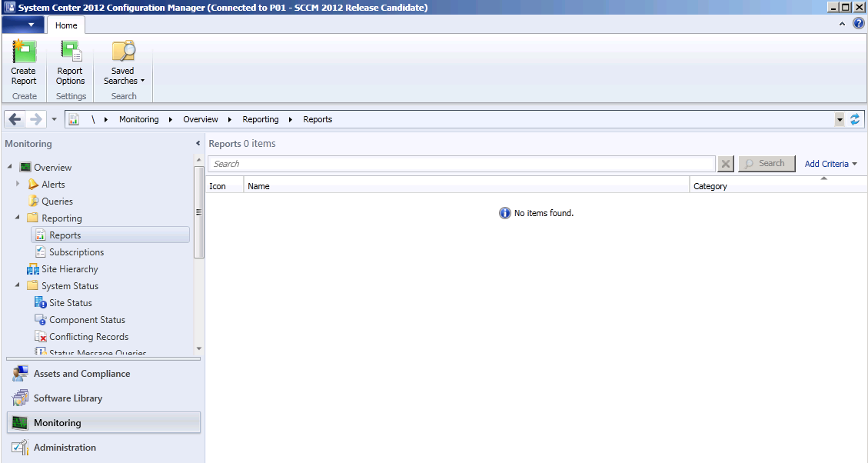Click the Subscriptions checklist icon
This screenshot has width=868, height=463.
click(41, 252)
